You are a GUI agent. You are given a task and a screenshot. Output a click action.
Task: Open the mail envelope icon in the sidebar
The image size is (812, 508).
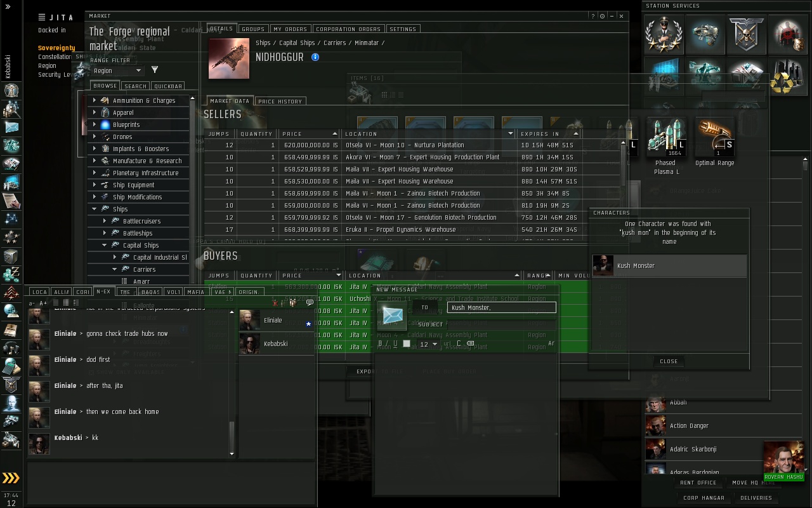click(11, 128)
